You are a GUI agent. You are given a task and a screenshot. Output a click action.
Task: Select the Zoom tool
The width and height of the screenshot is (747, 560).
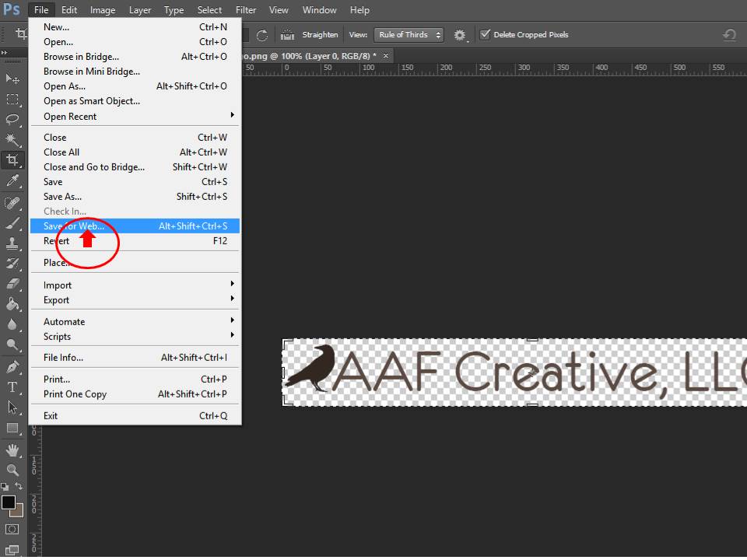pos(12,471)
